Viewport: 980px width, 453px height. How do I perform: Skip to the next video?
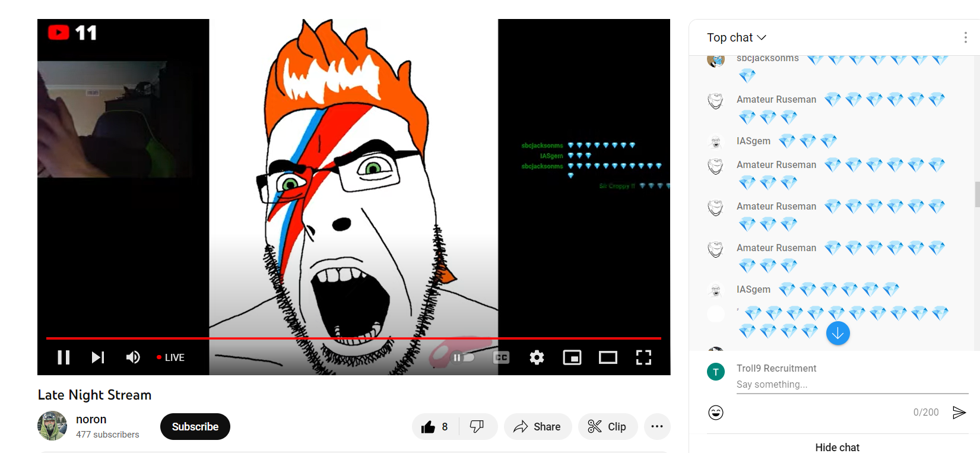point(98,357)
